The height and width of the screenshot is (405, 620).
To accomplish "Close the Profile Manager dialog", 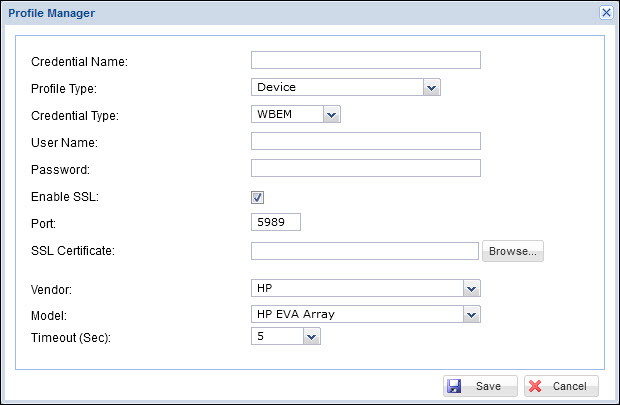I will tap(606, 12).
